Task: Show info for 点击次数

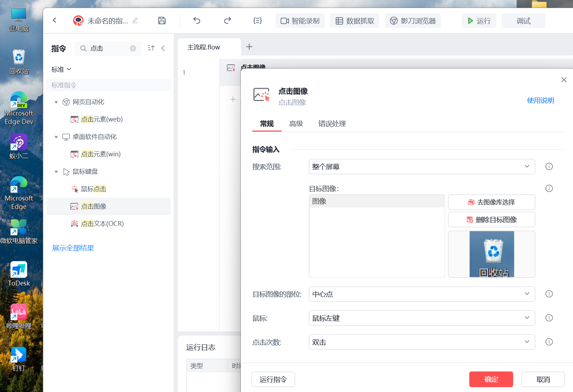Action: (549, 342)
